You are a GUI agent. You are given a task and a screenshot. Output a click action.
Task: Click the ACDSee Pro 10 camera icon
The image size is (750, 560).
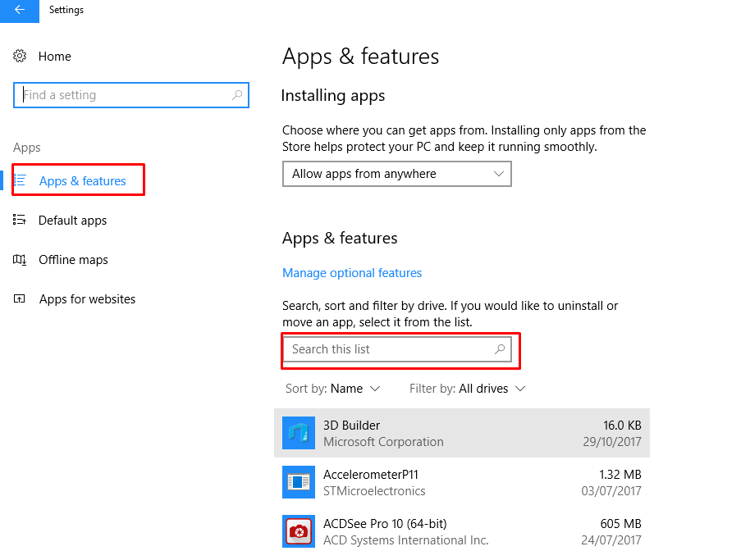[299, 531]
